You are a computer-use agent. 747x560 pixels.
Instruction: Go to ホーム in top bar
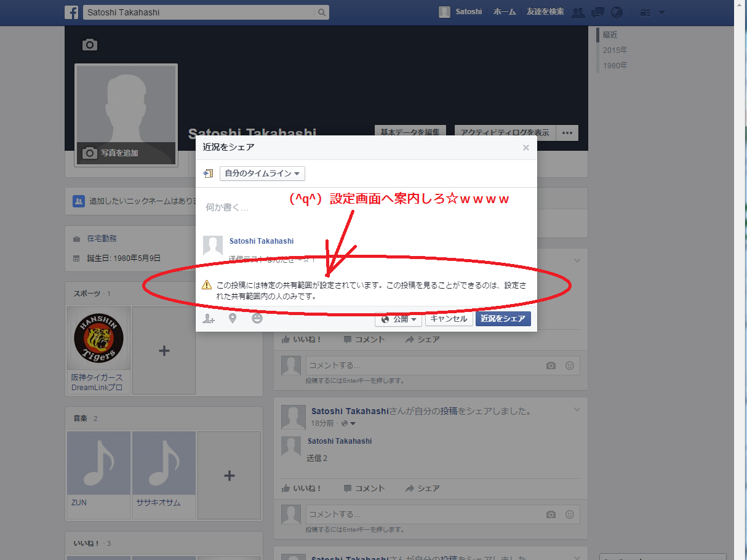pyautogui.click(x=505, y=12)
